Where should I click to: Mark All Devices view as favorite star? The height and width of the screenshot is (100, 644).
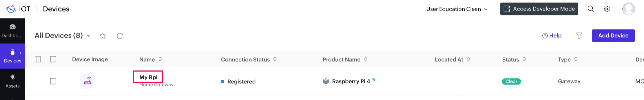[103, 36]
